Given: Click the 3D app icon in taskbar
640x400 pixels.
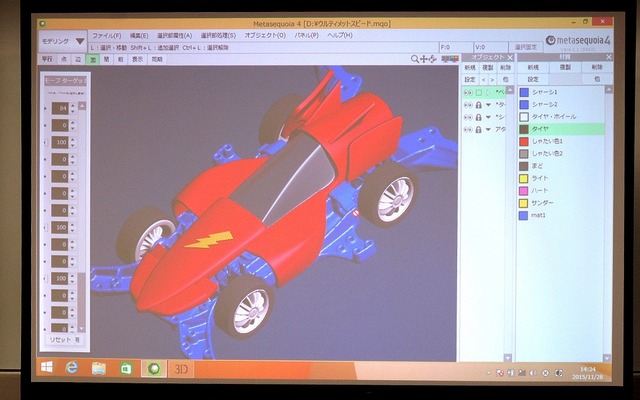Looking at the screenshot, I should click(x=181, y=369).
